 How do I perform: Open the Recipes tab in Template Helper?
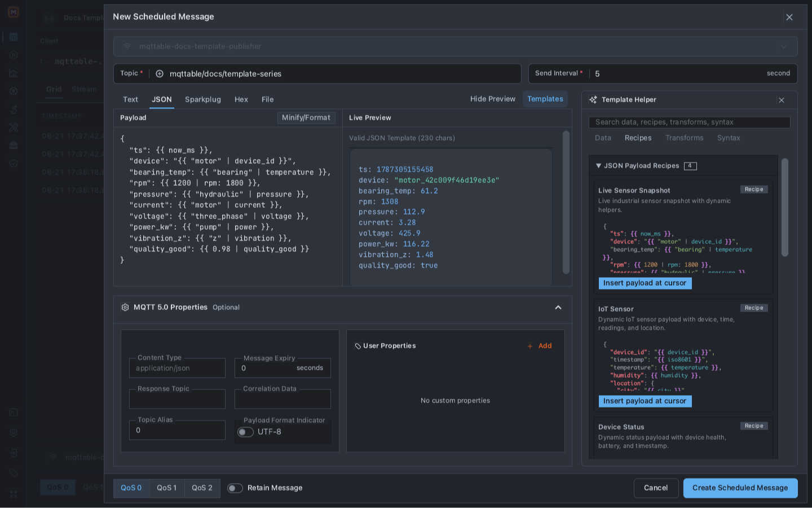tap(638, 138)
